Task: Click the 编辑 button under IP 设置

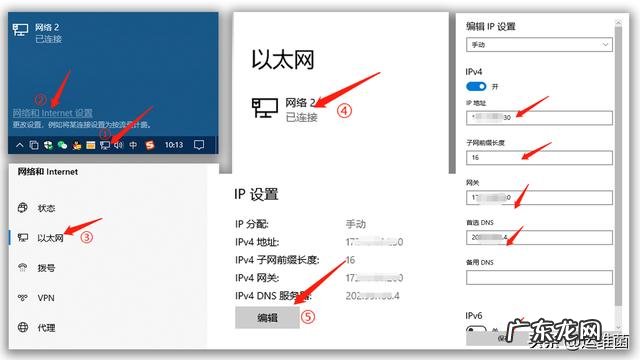Action: pyautogui.click(x=267, y=318)
